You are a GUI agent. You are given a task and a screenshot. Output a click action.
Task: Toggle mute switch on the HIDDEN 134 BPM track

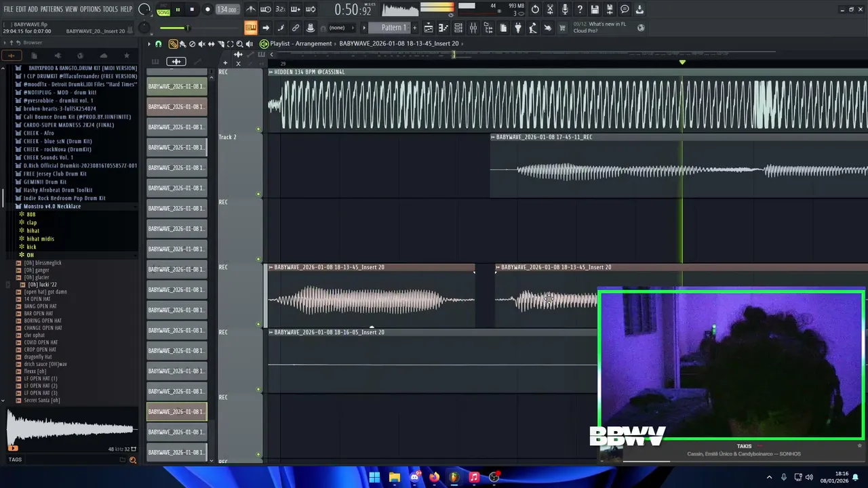(258, 129)
